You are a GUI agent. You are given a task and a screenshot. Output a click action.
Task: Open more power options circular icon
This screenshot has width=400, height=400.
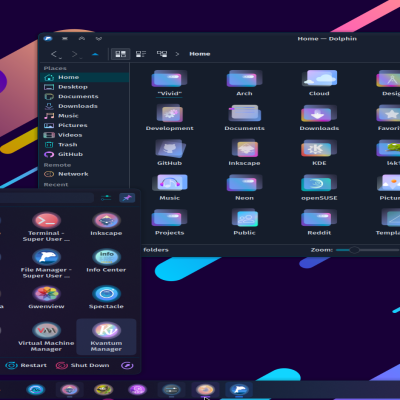pos(127,366)
